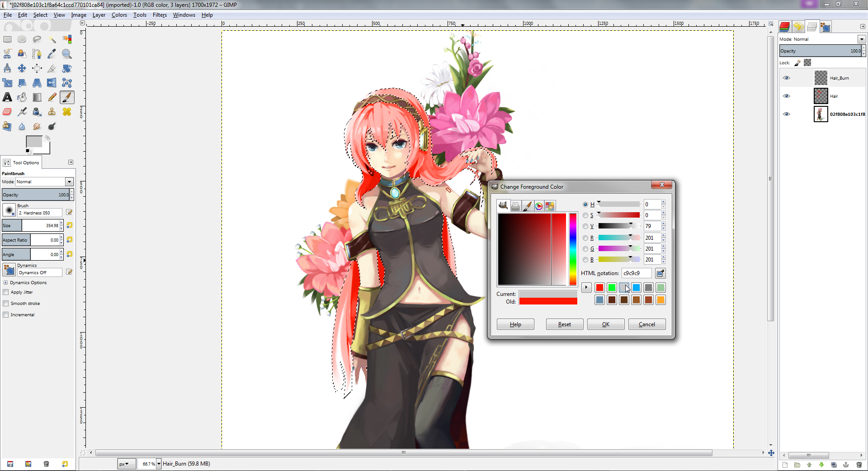Select the Clone stamp tool
The width and height of the screenshot is (868, 471).
pyautogui.click(x=52, y=112)
